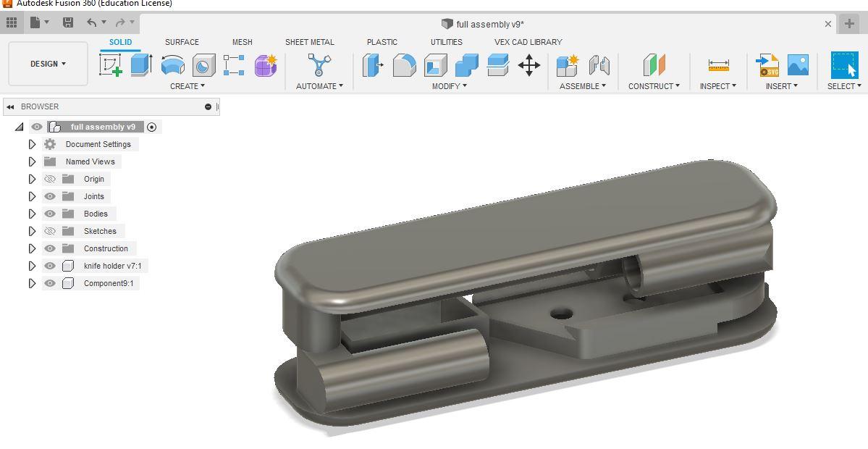Select the Press Pull tool
Screen dimensions: 868x449
click(373, 64)
